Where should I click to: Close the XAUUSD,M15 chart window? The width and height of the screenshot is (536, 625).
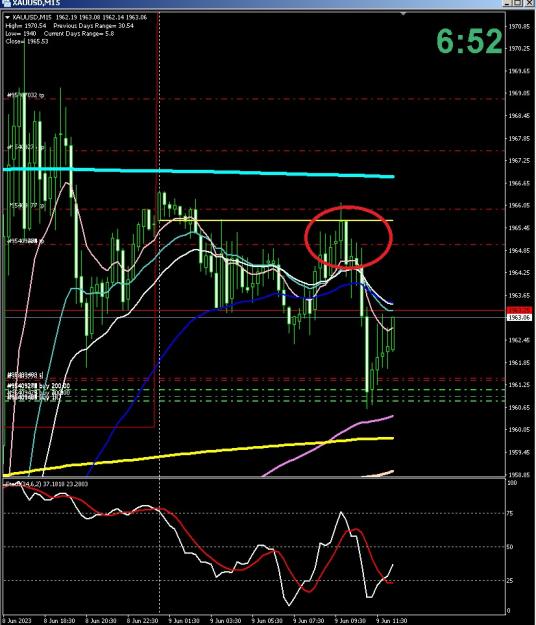pos(529,3)
